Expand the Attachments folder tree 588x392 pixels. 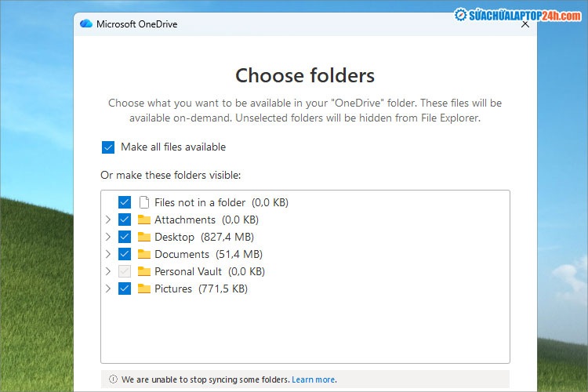pyautogui.click(x=108, y=220)
